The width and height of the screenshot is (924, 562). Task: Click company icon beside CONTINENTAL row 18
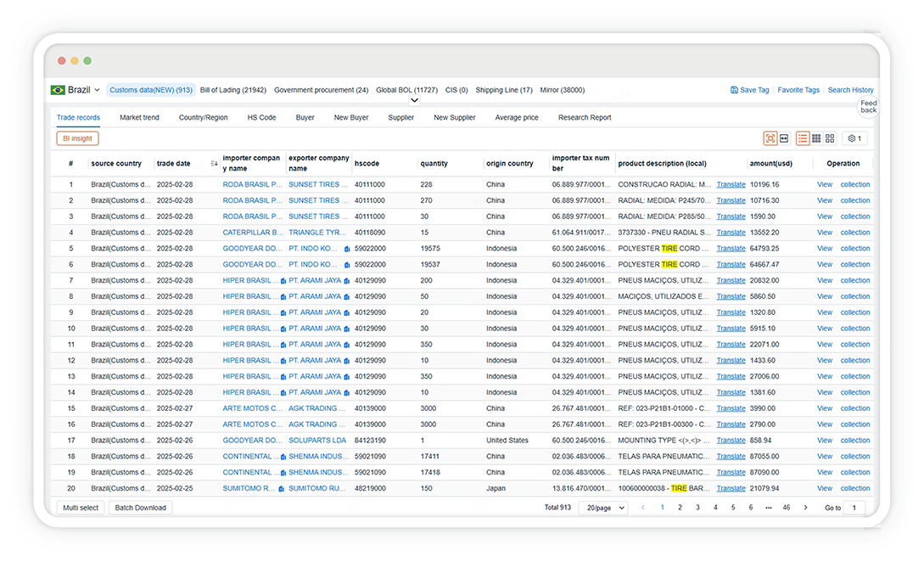pos(283,457)
